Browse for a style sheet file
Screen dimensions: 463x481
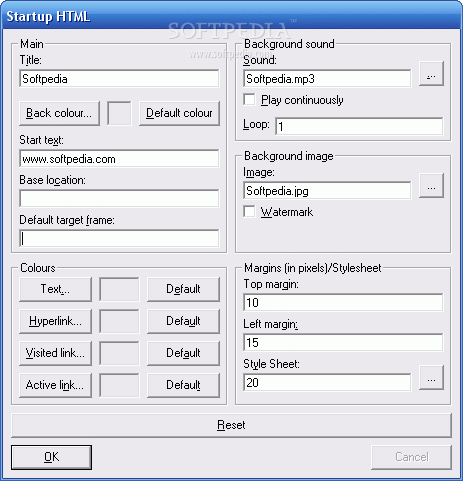[431, 378]
